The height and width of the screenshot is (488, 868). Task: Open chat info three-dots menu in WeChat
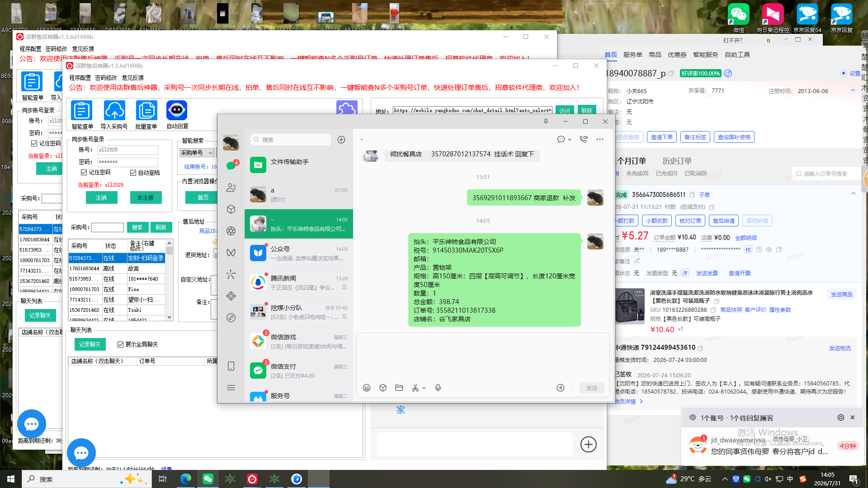click(600, 139)
